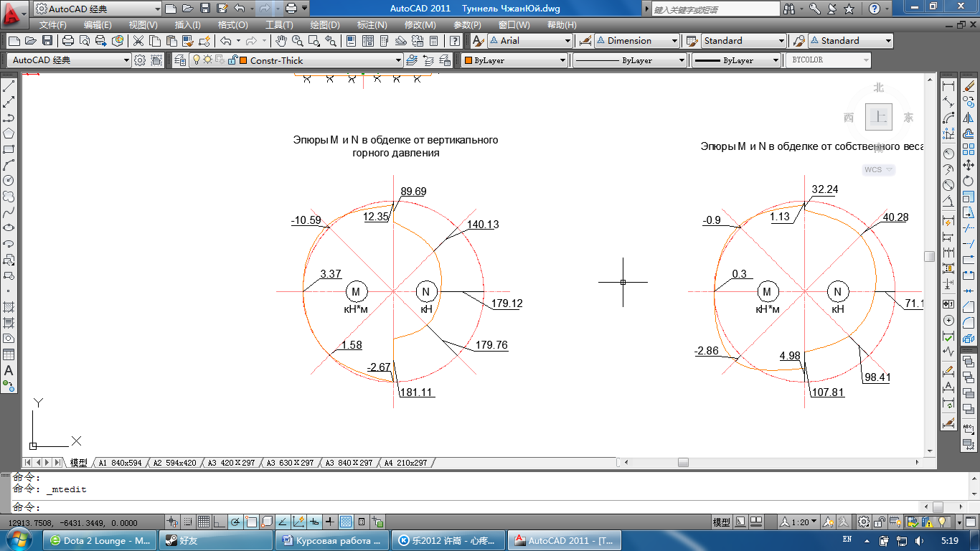Open the 绘图(D) menu
The width and height of the screenshot is (980, 551).
(324, 24)
